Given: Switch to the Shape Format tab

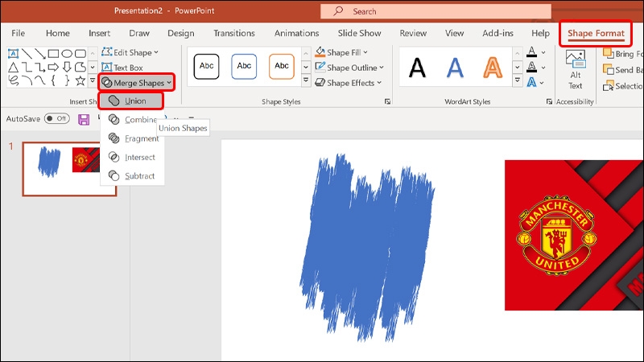Looking at the screenshot, I should (596, 33).
